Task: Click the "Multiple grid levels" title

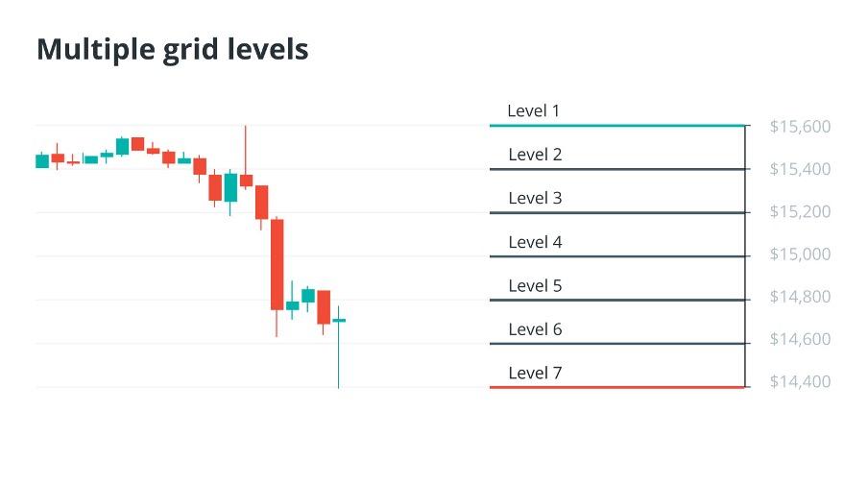Action: click(172, 49)
